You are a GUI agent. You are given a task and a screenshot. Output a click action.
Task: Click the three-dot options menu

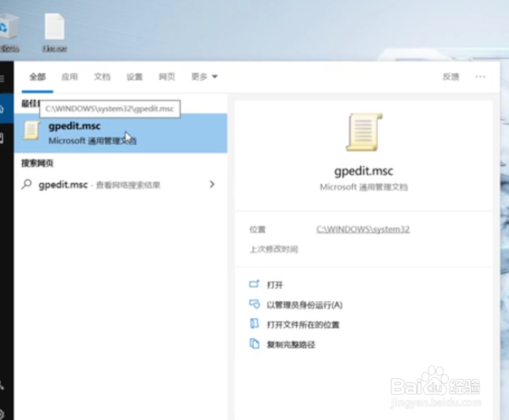click(480, 76)
